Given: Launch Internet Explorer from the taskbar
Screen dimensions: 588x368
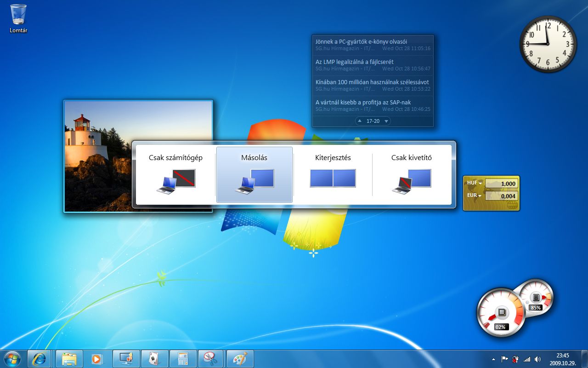Looking at the screenshot, I should pos(39,358).
